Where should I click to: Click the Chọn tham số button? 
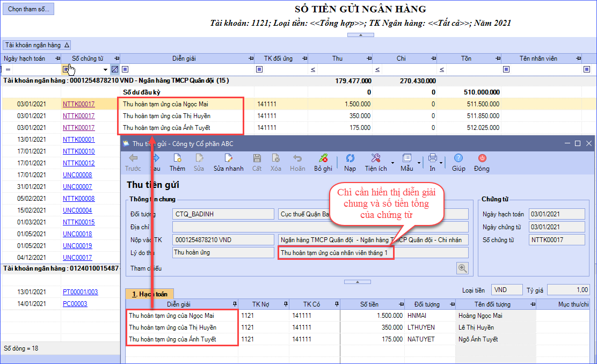[28, 10]
